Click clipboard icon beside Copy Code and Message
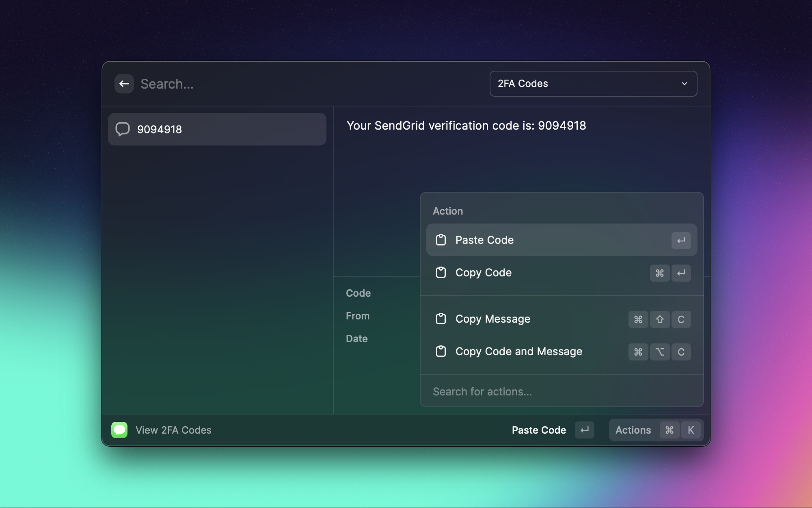Image resolution: width=812 pixels, height=508 pixels. click(x=441, y=351)
